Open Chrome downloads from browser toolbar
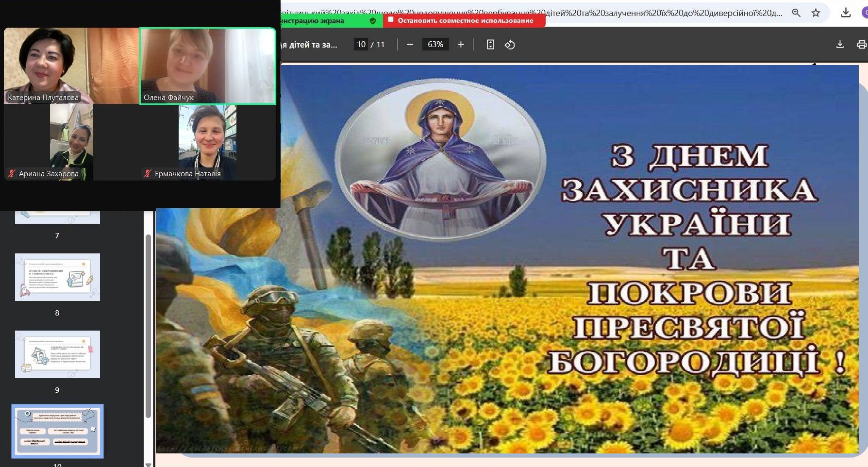The width and height of the screenshot is (868, 467). 846,13
